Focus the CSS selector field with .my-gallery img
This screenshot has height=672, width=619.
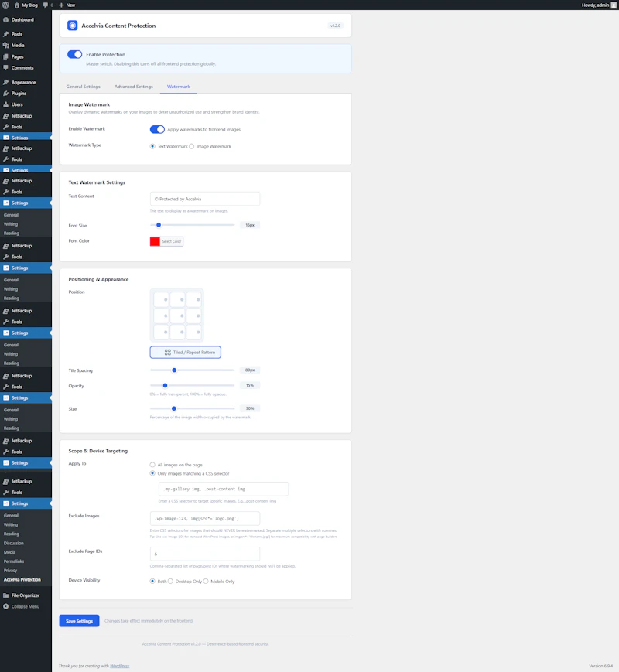click(223, 489)
